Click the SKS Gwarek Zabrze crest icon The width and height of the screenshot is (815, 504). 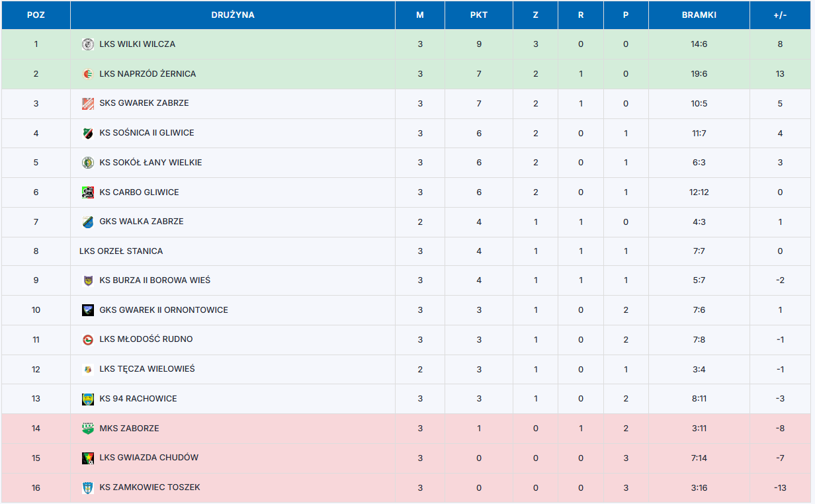click(x=88, y=103)
